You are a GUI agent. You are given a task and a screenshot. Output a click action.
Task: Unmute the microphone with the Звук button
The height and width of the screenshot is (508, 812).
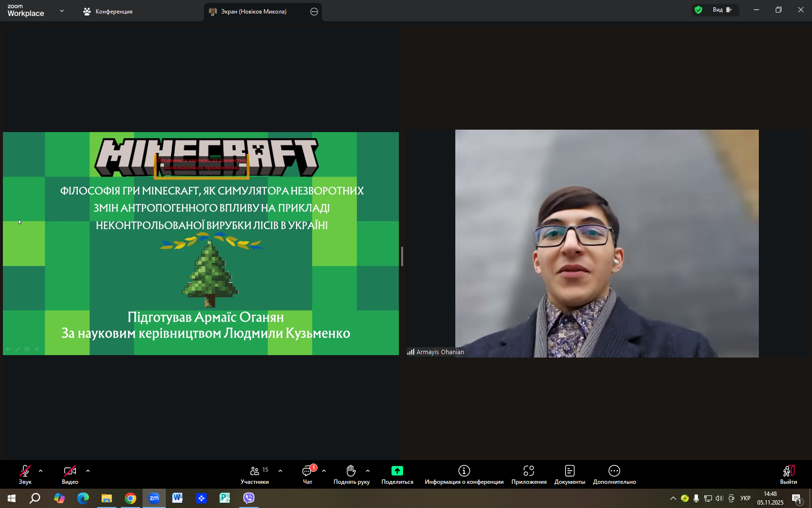click(x=25, y=474)
